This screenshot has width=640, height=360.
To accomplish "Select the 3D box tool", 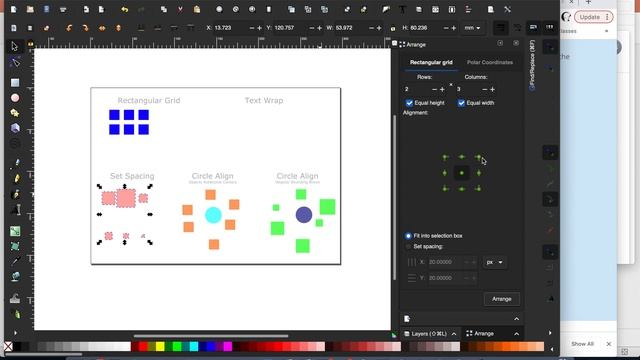I will tap(15, 128).
